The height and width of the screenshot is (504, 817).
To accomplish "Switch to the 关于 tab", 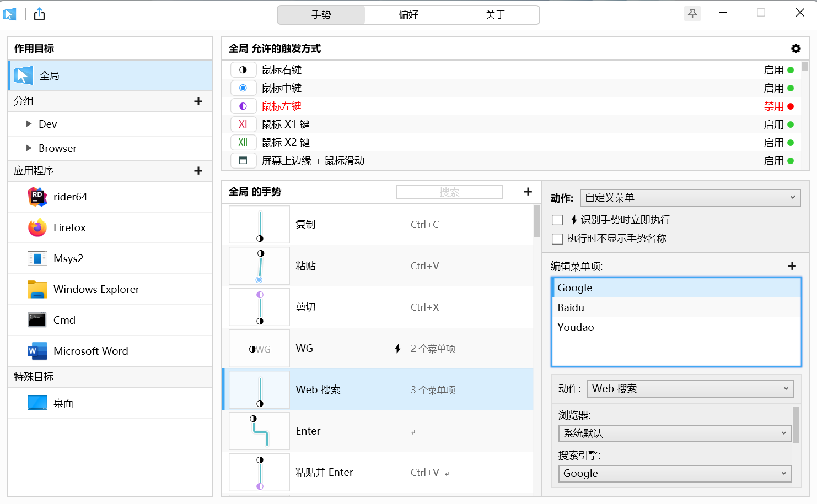I will click(x=496, y=15).
